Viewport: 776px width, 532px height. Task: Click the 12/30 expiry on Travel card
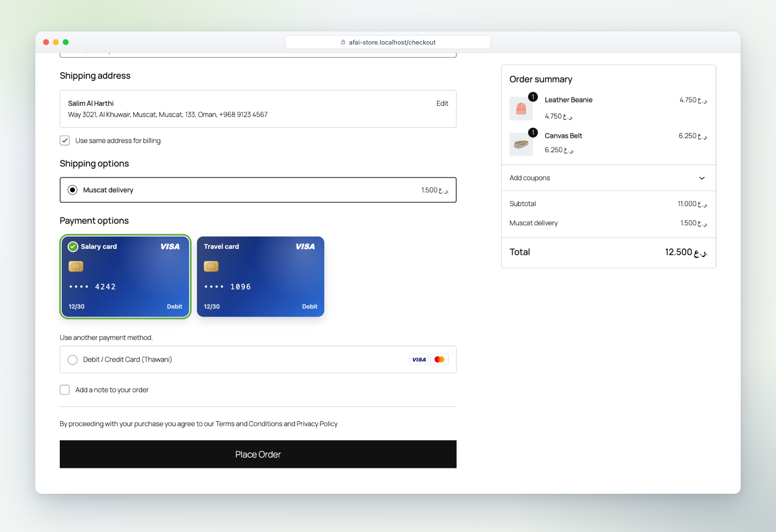click(212, 307)
